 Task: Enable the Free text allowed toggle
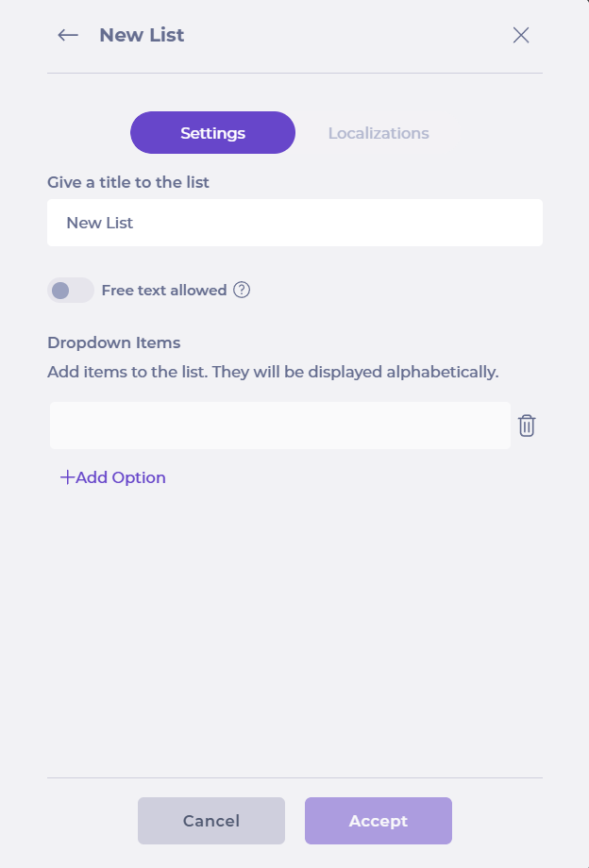coord(71,291)
